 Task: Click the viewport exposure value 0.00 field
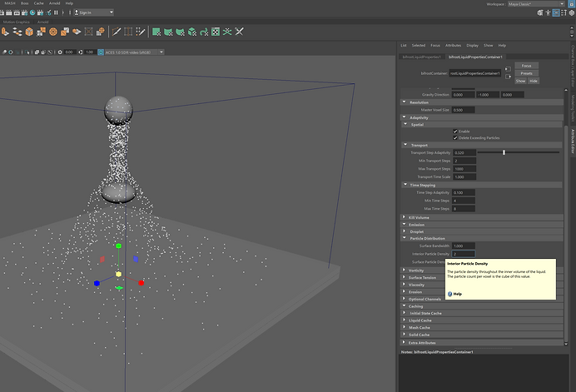(69, 52)
